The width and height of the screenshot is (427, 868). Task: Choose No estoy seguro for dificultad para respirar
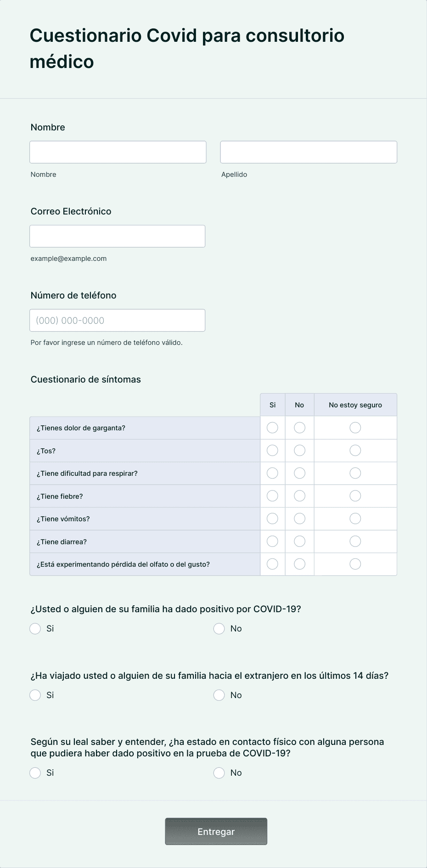click(x=355, y=473)
